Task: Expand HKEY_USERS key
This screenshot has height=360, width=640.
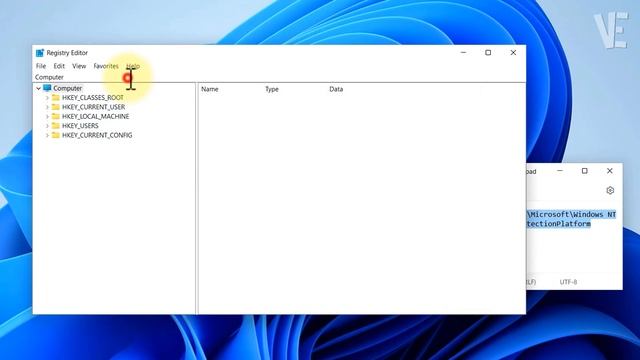Action: [47, 126]
